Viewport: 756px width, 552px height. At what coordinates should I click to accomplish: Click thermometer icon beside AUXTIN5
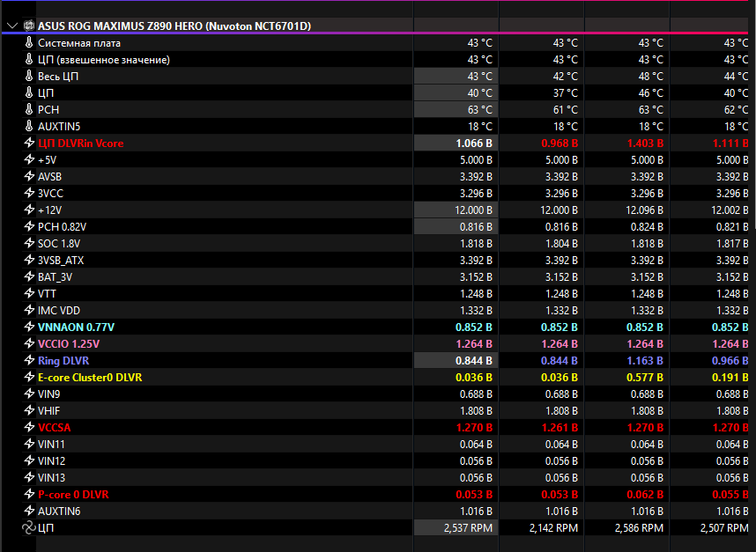click(x=29, y=126)
